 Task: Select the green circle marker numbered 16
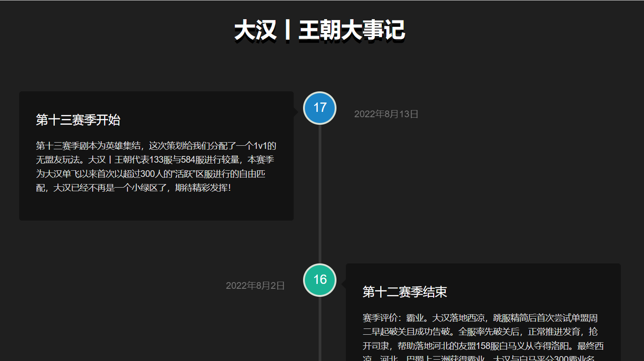click(x=320, y=280)
